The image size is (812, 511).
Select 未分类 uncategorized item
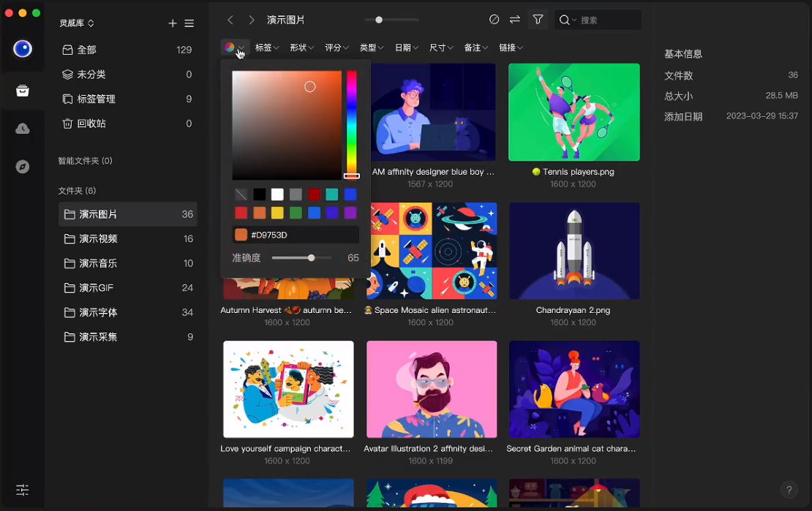click(x=127, y=75)
